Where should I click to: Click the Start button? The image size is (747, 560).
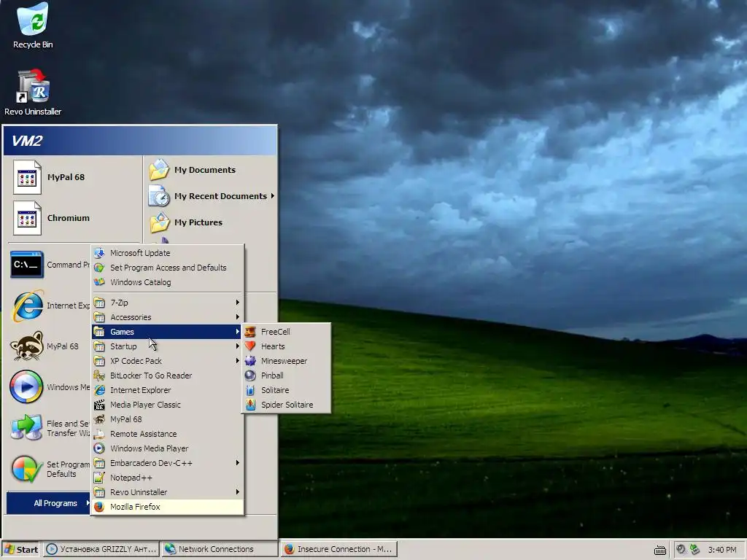pos(21,550)
